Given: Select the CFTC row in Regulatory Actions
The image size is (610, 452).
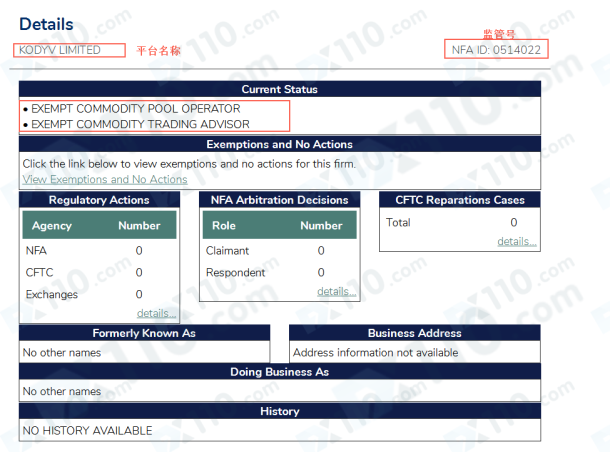Looking at the screenshot, I should point(99,272).
